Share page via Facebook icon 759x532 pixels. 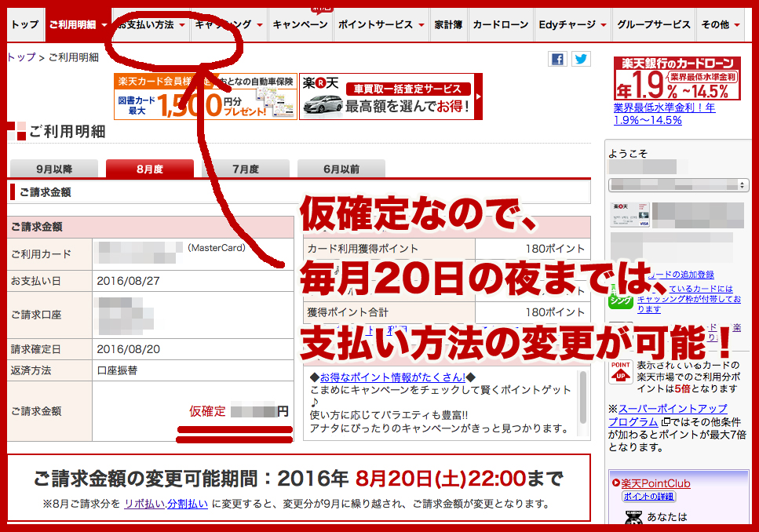point(557,59)
